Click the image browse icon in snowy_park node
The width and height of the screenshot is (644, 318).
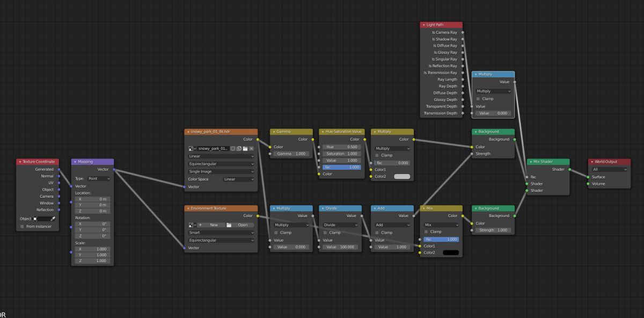[192, 148]
